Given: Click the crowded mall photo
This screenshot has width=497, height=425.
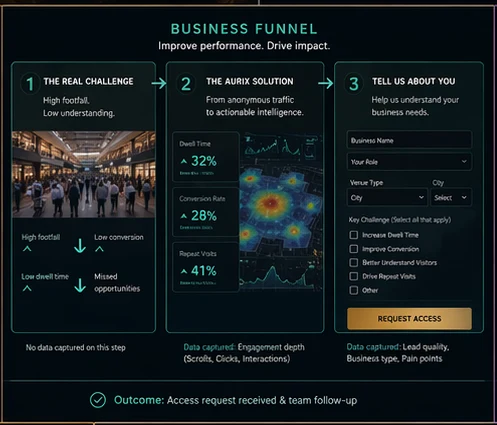Looking at the screenshot, I should tap(84, 174).
